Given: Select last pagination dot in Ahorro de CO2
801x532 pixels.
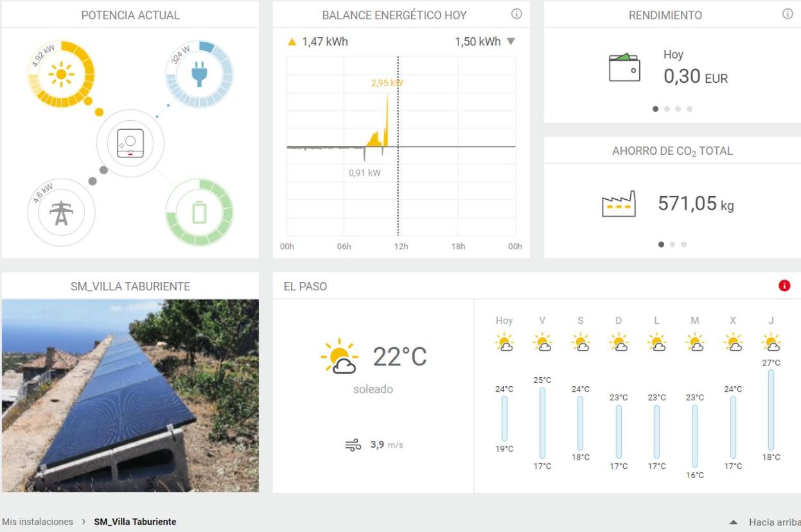Looking at the screenshot, I should pyautogui.click(x=683, y=244).
